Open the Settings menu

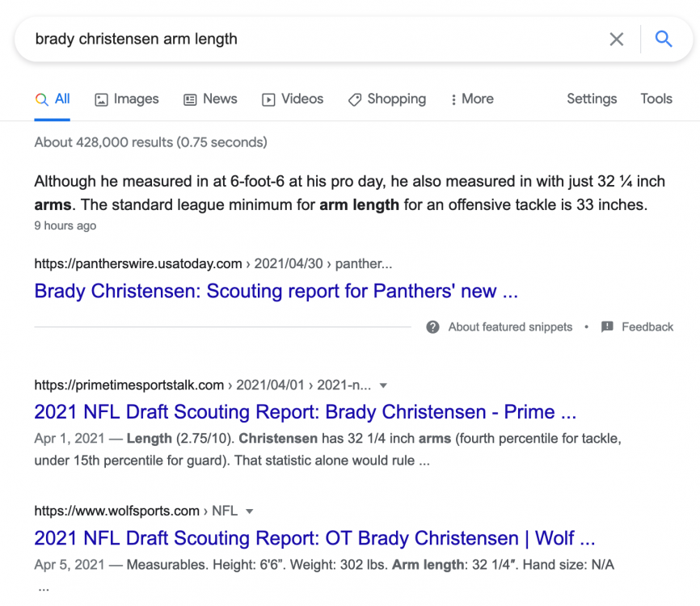tap(591, 99)
